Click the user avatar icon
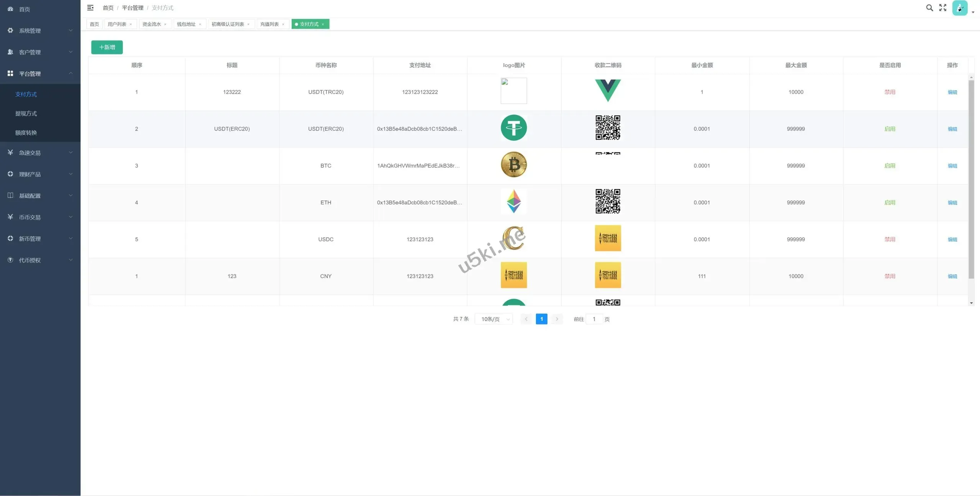The width and height of the screenshot is (980, 496). tap(960, 8)
